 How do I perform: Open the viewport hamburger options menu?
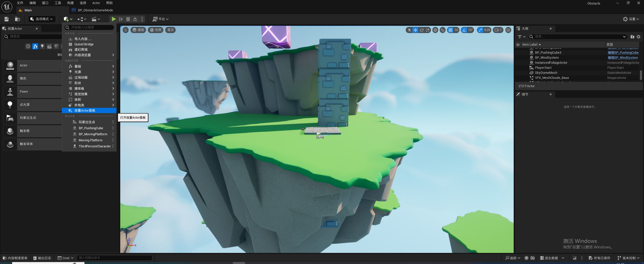tap(126, 30)
